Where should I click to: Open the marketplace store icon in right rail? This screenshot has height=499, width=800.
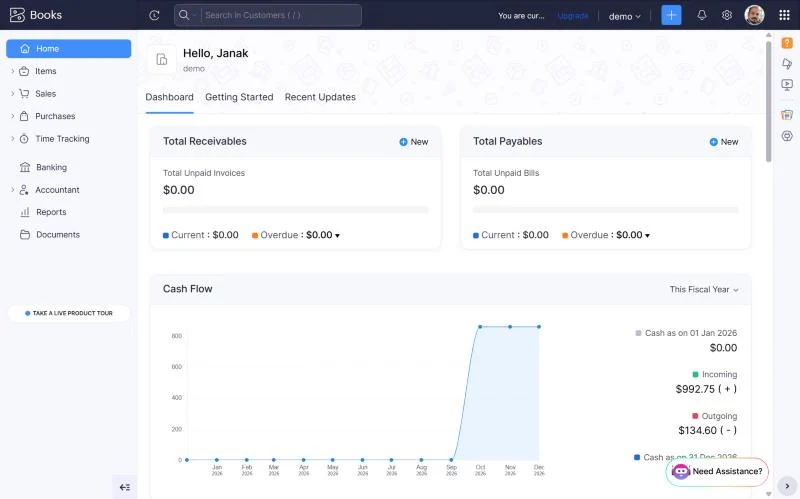click(787, 114)
